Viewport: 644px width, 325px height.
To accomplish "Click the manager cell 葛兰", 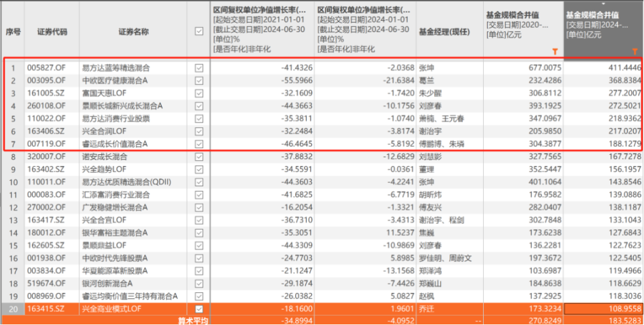I will 427,81.
